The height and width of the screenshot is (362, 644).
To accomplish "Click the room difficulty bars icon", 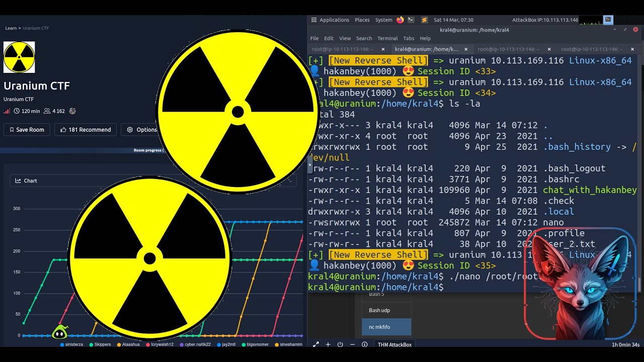I will point(7,111).
